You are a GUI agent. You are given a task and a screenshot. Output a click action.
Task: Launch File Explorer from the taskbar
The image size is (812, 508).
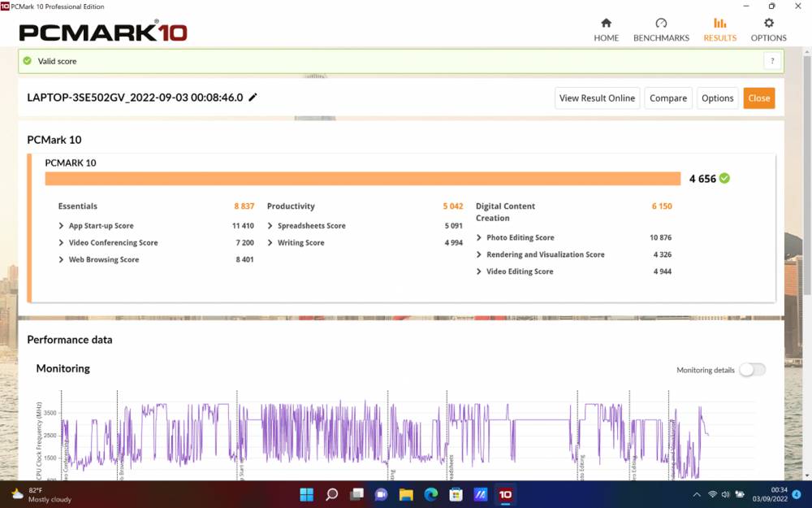point(406,494)
